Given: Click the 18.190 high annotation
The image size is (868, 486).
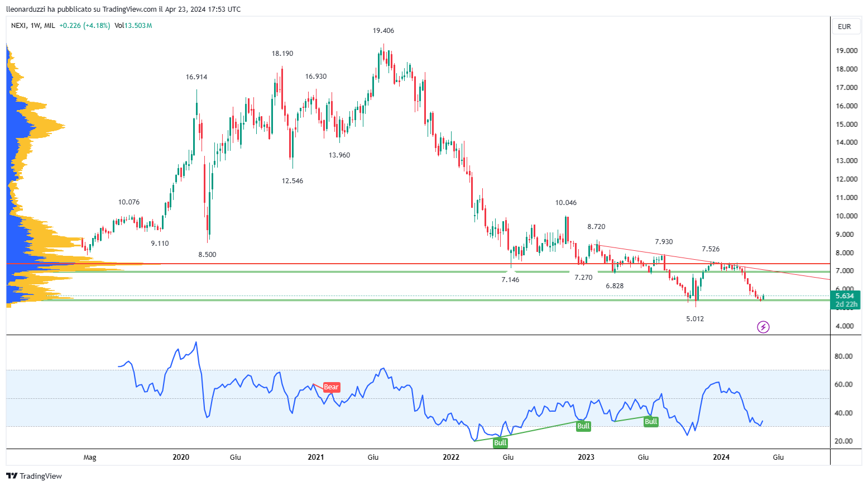Looking at the screenshot, I should point(282,54).
